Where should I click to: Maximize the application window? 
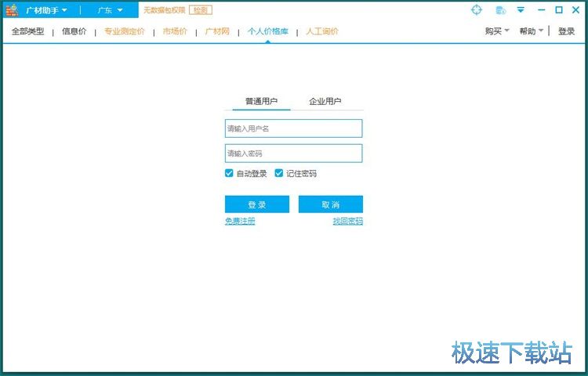[558, 10]
